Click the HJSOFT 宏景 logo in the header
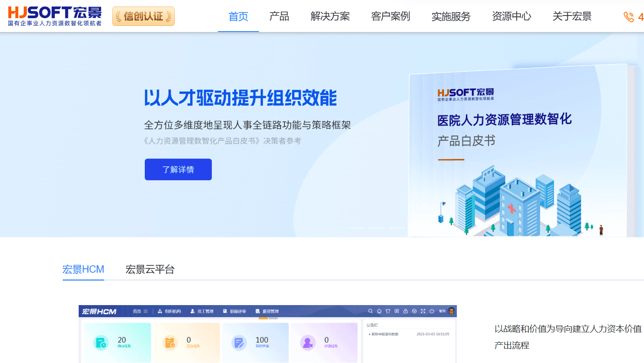This screenshot has height=363, width=644. 55,16
